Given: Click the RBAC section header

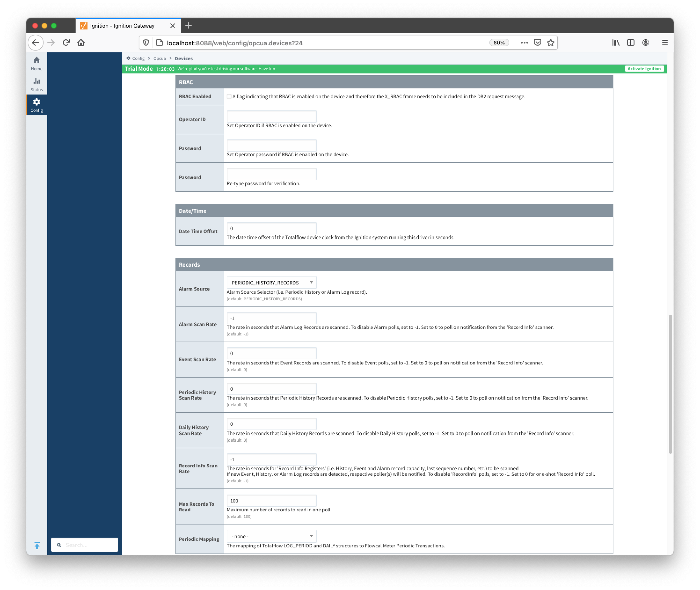Looking at the screenshot, I should coord(394,82).
